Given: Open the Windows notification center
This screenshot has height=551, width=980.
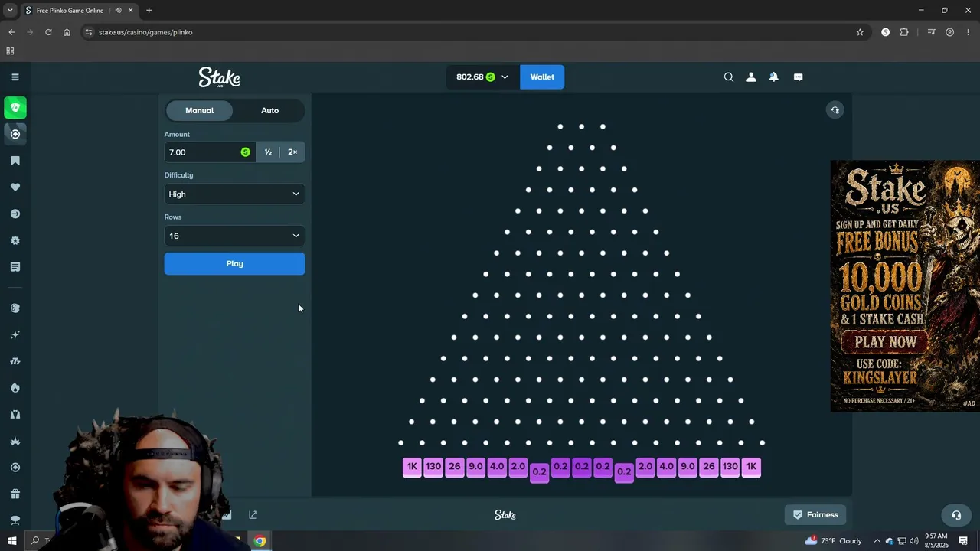Looking at the screenshot, I should point(963,541).
